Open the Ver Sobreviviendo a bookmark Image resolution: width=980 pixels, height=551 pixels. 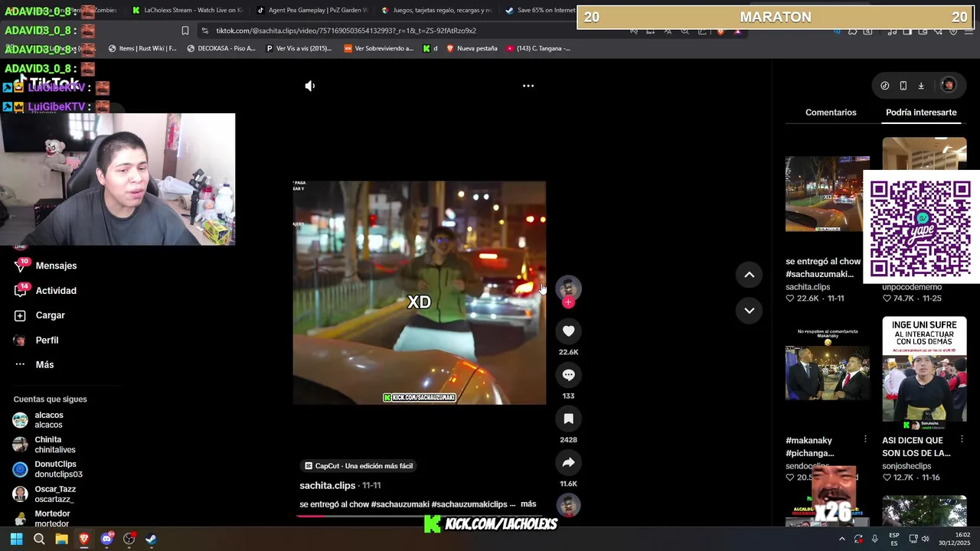[378, 48]
